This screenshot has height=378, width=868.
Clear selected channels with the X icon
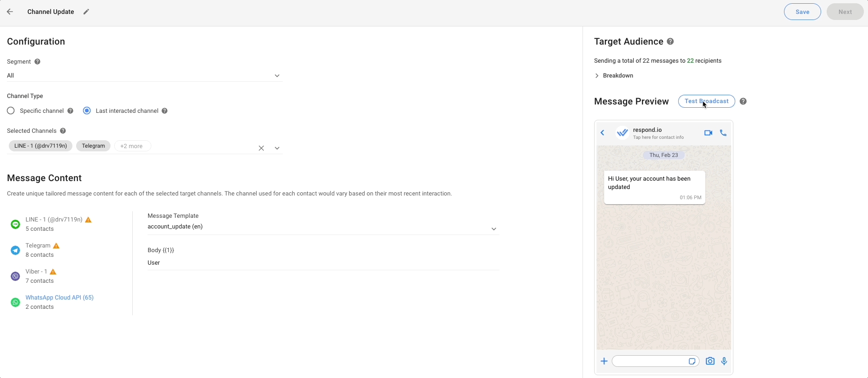(x=261, y=148)
